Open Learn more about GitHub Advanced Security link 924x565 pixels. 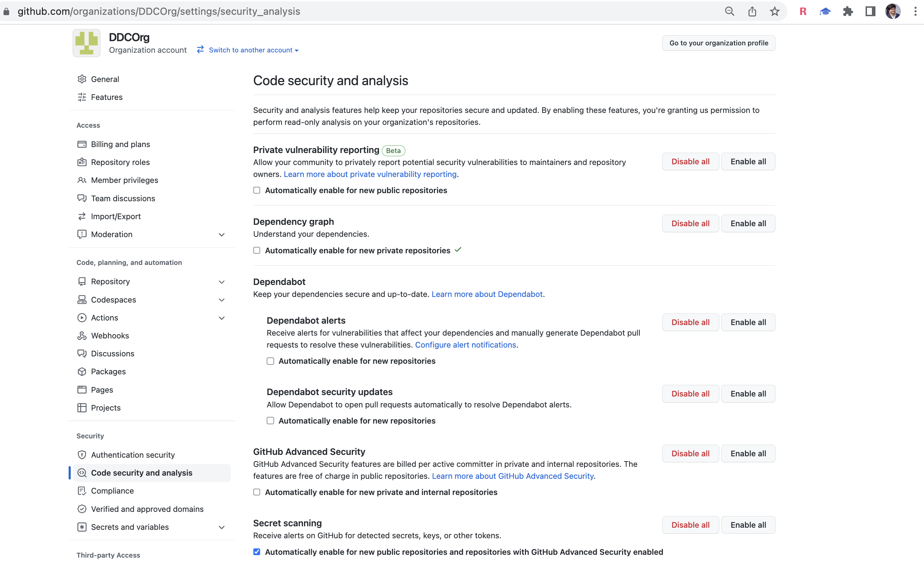tap(513, 476)
